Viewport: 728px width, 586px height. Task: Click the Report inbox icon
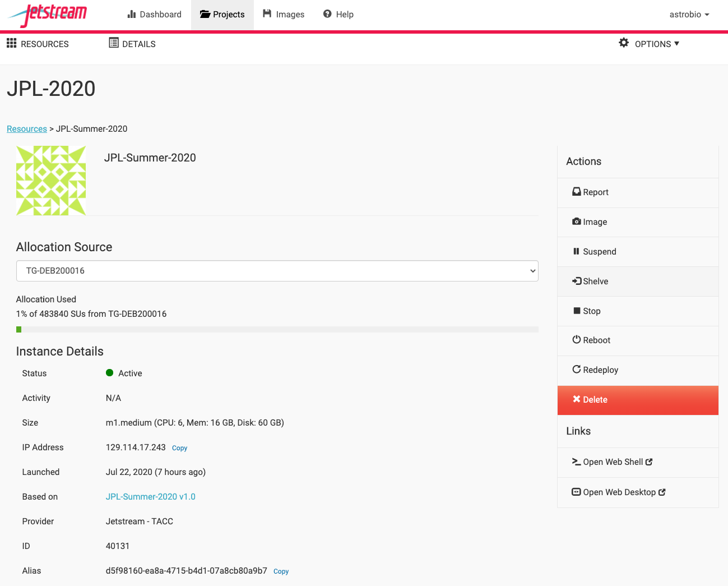(x=576, y=191)
